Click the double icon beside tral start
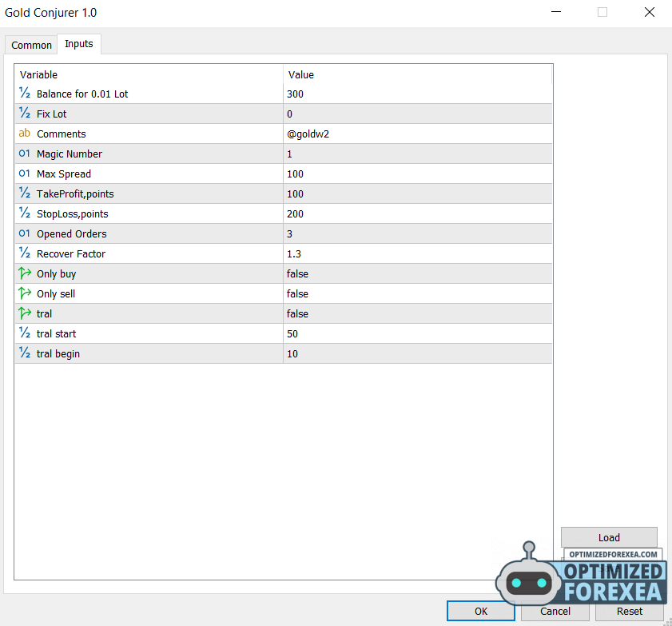This screenshot has width=672, height=626. pyautogui.click(x=25, y=333)
